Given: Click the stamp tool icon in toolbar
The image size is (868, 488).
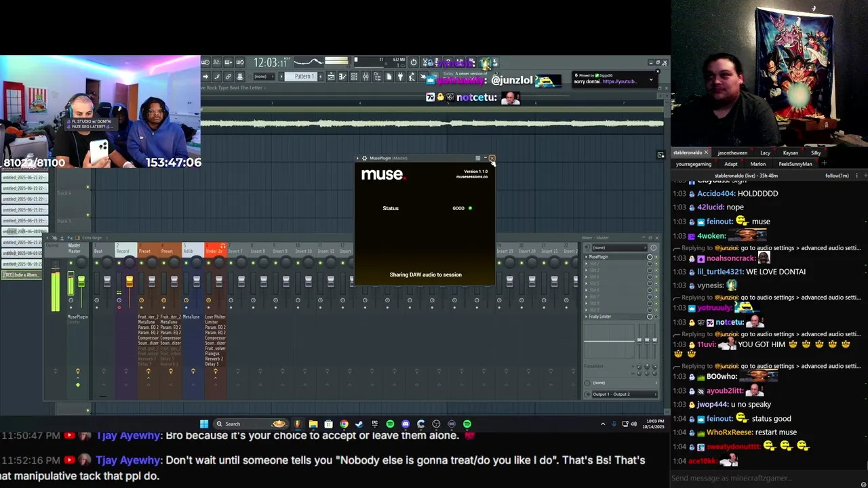Looking at the screenshot, I should 239,77.
